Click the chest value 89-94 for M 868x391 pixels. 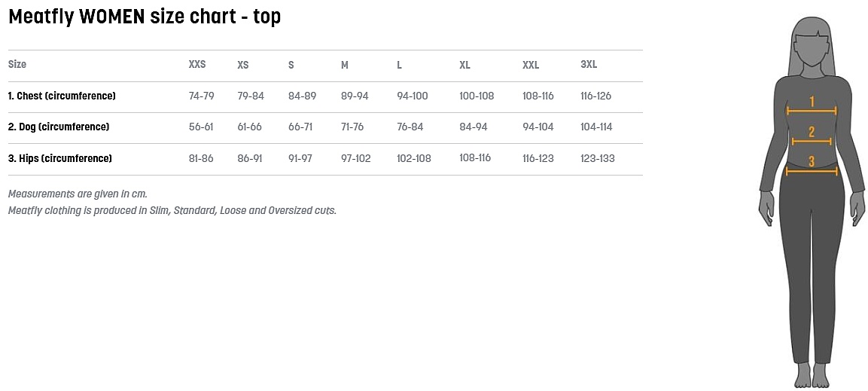coord(355,96)
